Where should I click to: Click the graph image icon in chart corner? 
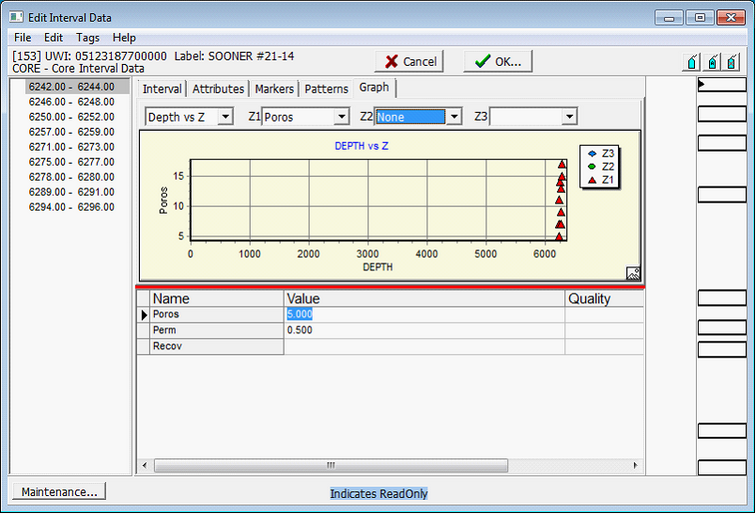point(633,273)
